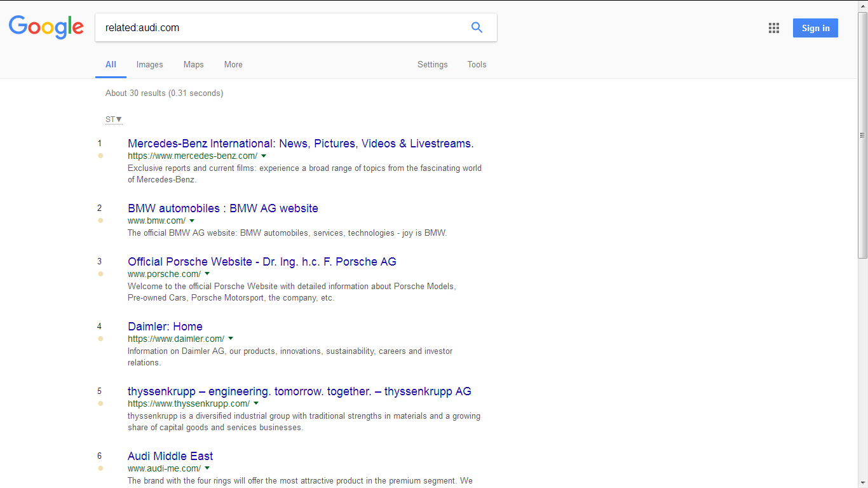Expand the arrow beside www.porsche.com URL

207,274
